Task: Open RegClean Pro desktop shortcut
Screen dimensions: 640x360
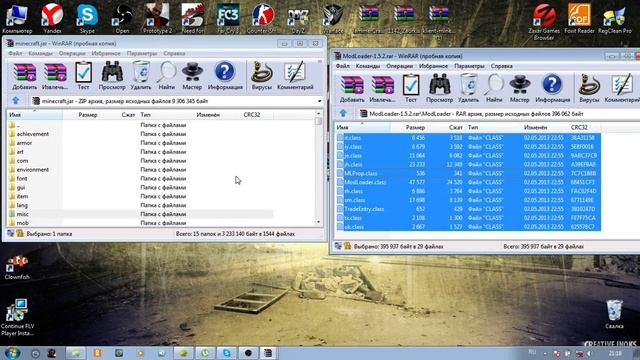Action: click(x=614, y=18)
